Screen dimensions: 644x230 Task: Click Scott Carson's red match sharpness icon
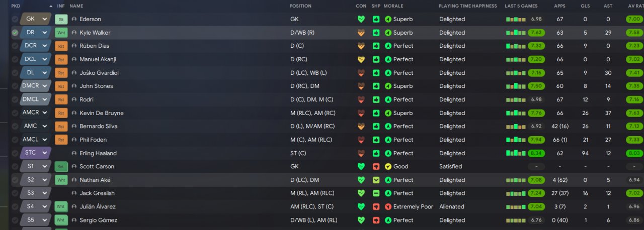376,167
